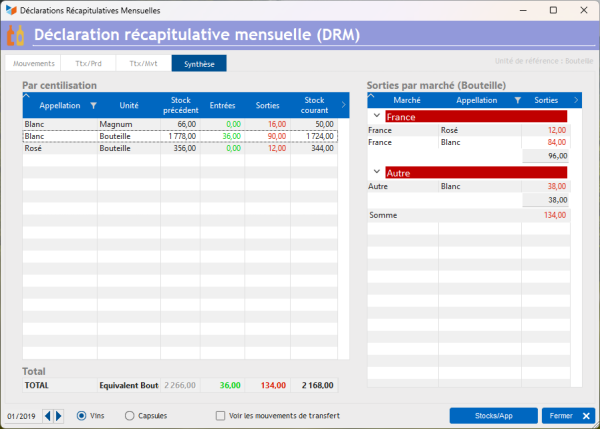Click the up caret atop Par centilisation table
The image size is (600, 429).
click(26, 95)
